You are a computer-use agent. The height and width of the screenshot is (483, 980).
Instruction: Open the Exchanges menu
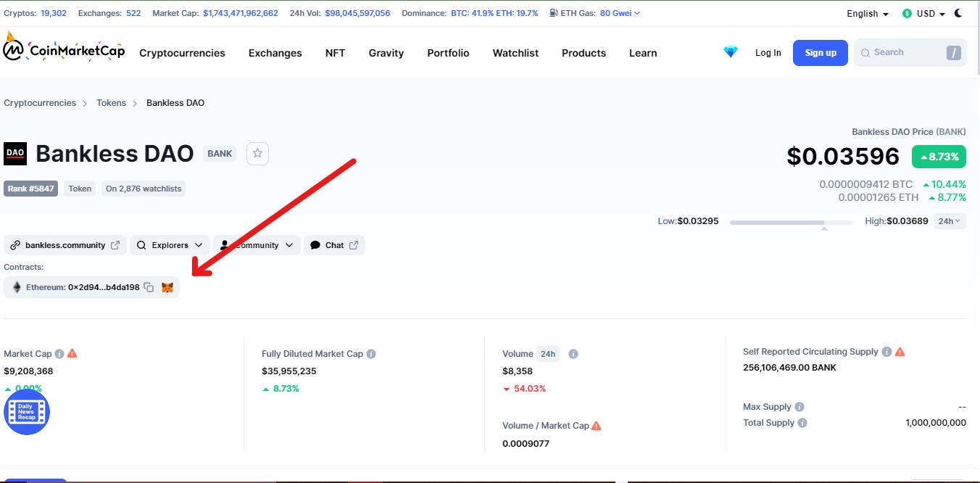pyautogui.click(x=275, y=53)
